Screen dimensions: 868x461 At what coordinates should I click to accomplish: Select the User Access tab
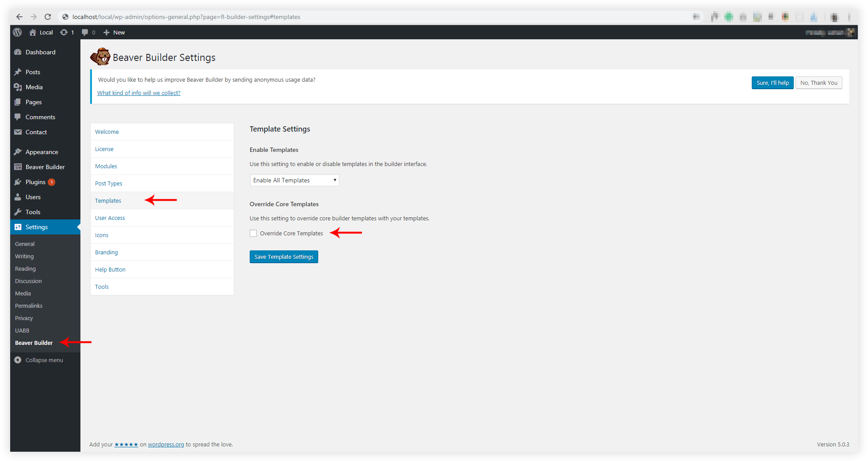pos(110,217)
